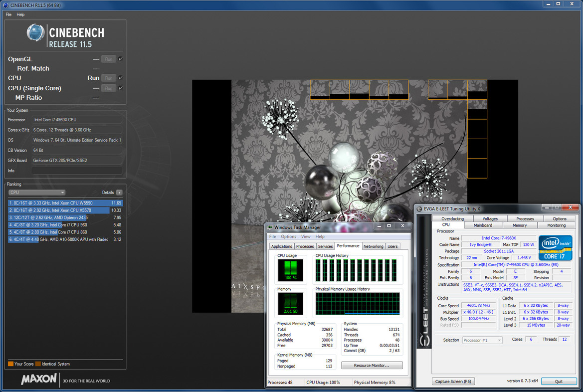Switch to Task Manager Users tab
The image size is (583, 392).
click(x=392, y=246)
